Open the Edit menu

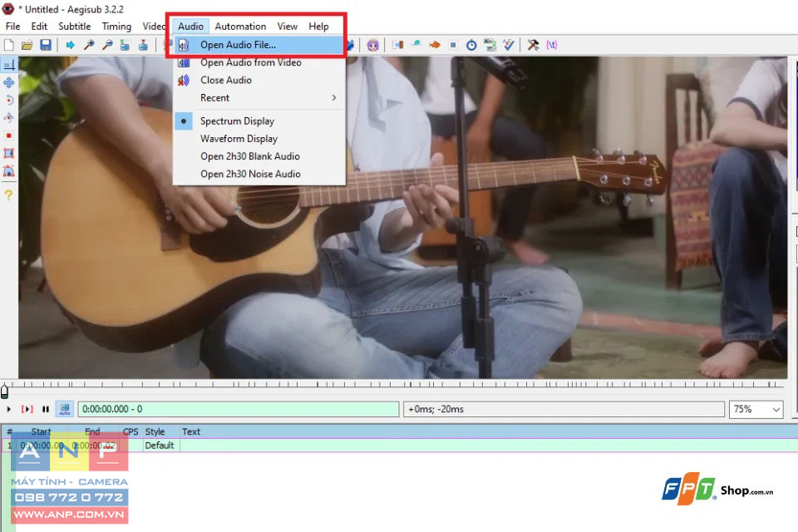pyautogui.click(x=39, y=27)
